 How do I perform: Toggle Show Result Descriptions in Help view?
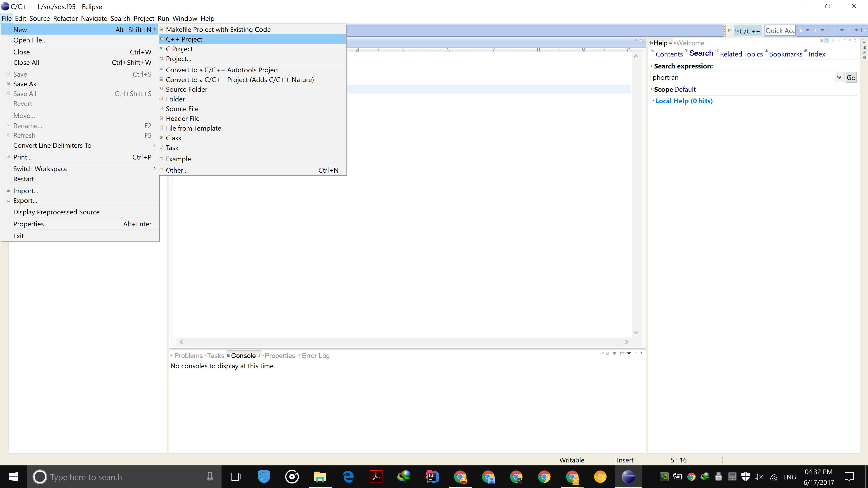tap(827, 41)
